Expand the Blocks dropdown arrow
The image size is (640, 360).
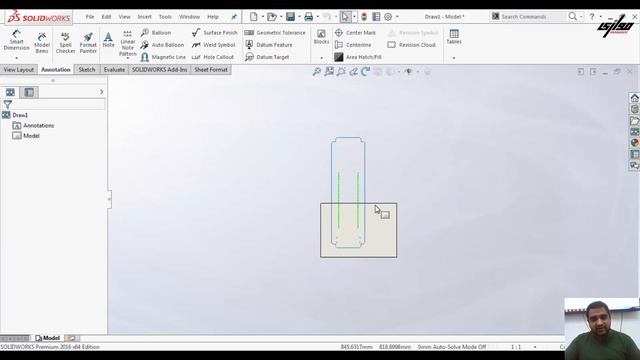pyautogui.click(x=321, y=58)
